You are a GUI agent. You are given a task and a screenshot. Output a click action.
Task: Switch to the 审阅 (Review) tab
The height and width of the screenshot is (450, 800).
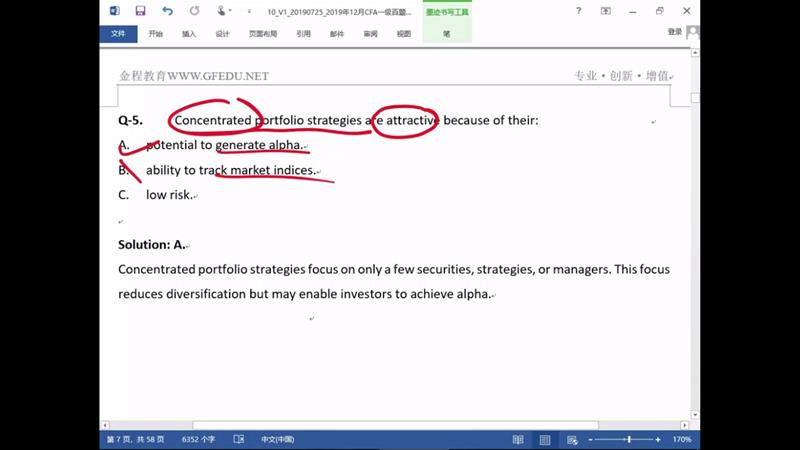[x=370, y=34]
